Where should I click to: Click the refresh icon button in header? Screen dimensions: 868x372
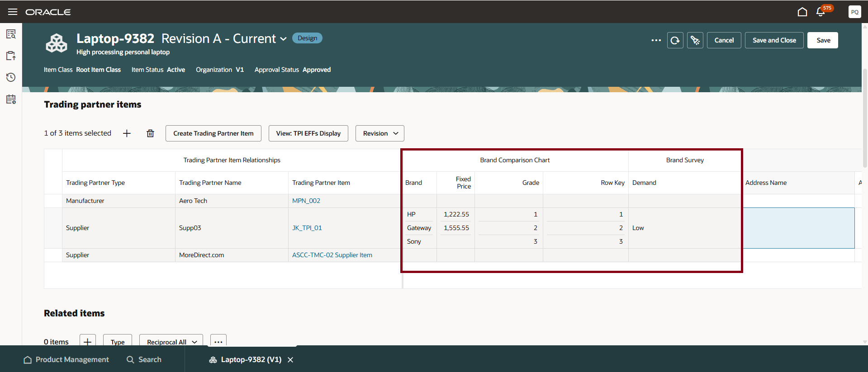click(675, 40)
